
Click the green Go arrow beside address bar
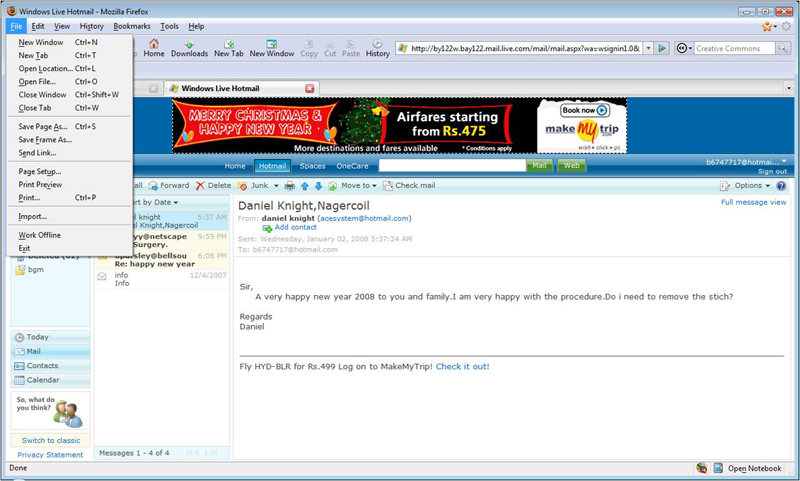point(662,48)
